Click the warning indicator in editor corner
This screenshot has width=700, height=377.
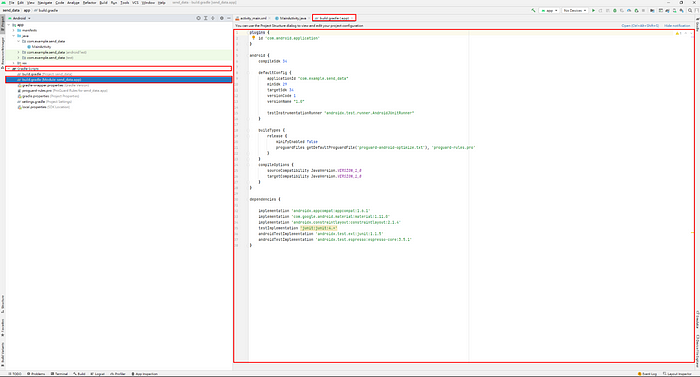click(678, 34)
